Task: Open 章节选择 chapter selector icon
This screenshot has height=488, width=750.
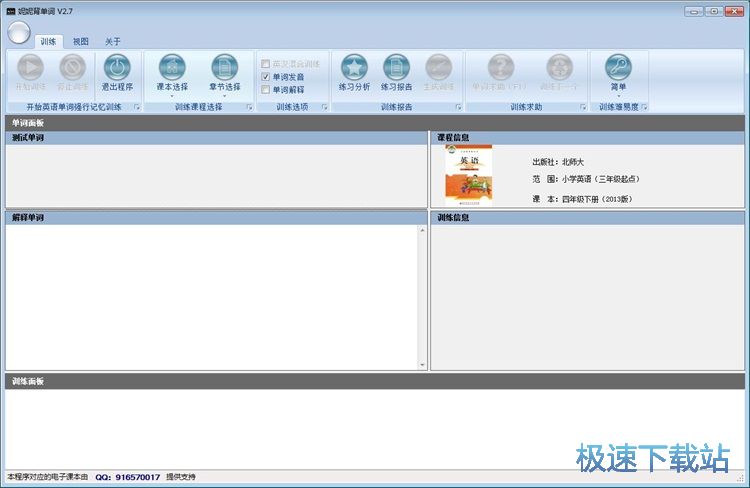Action: 224,68
